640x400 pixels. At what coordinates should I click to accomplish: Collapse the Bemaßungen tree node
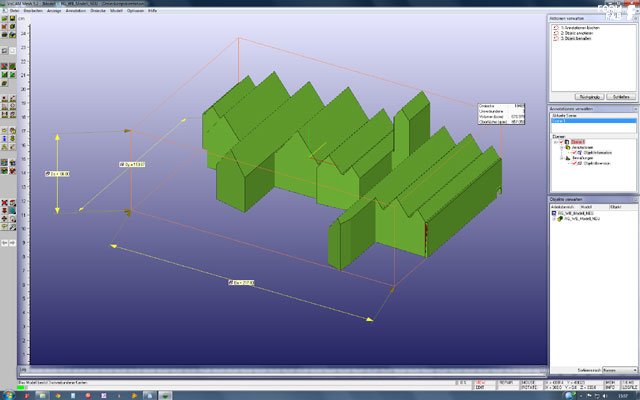[x=562, y=158]
